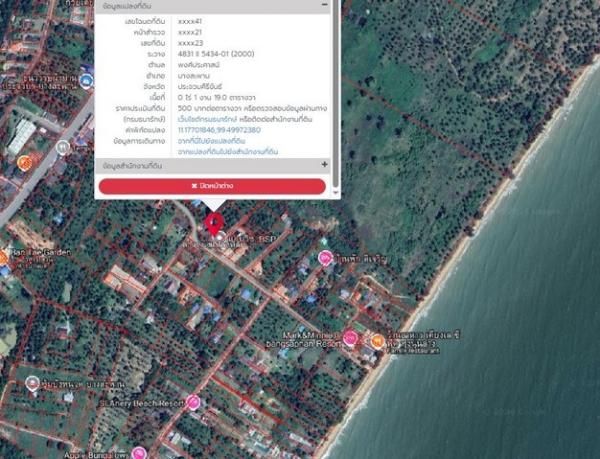Click the survey page value xxxx21

coord(190,32)
